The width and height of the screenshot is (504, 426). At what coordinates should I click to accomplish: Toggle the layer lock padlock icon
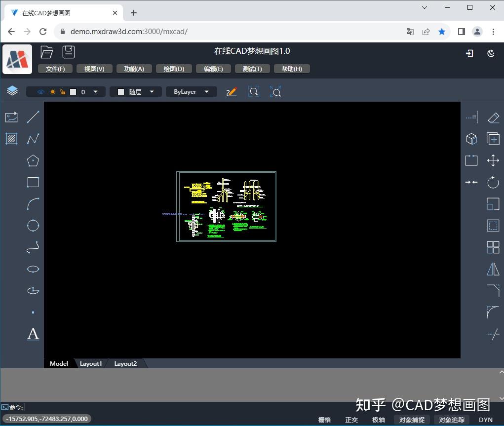[x=62, y=91]
